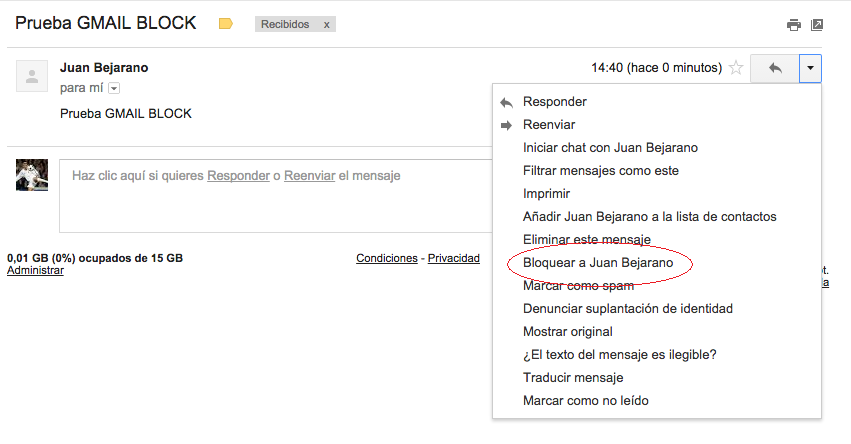Open the more options dropdown arrow
This screenshot has height=444, width=851.
(810, 68)
